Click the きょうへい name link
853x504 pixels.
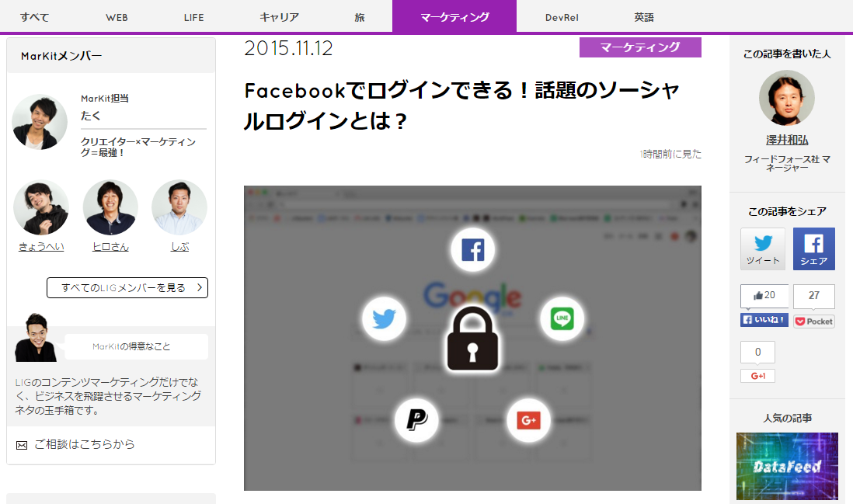[x=41, y=247]
